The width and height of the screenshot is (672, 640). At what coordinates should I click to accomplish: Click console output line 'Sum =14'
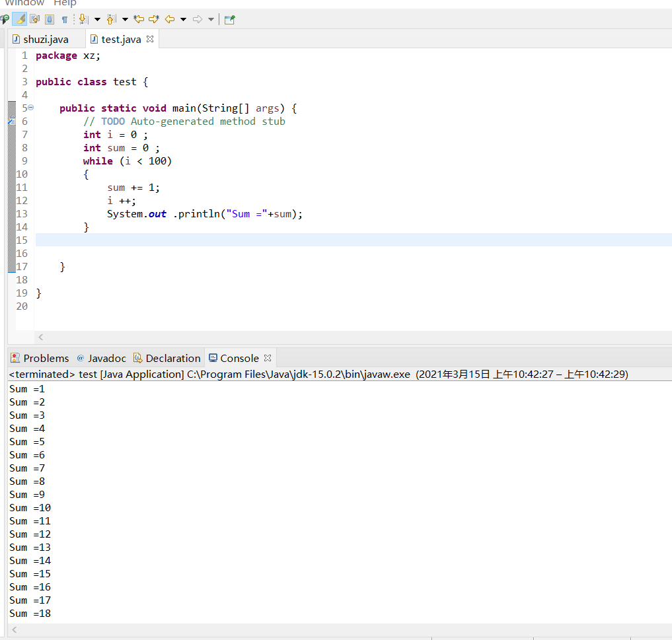coord(30,560)
